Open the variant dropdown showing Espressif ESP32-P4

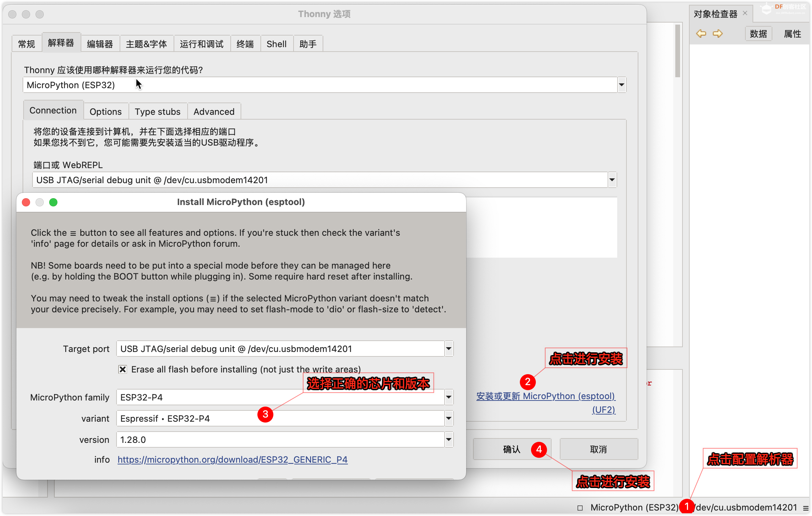pyautogui.click(x=449, y=418)
